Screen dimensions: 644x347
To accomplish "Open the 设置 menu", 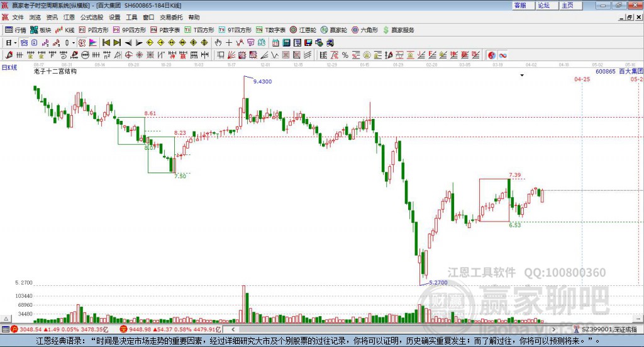I will 114,17.
